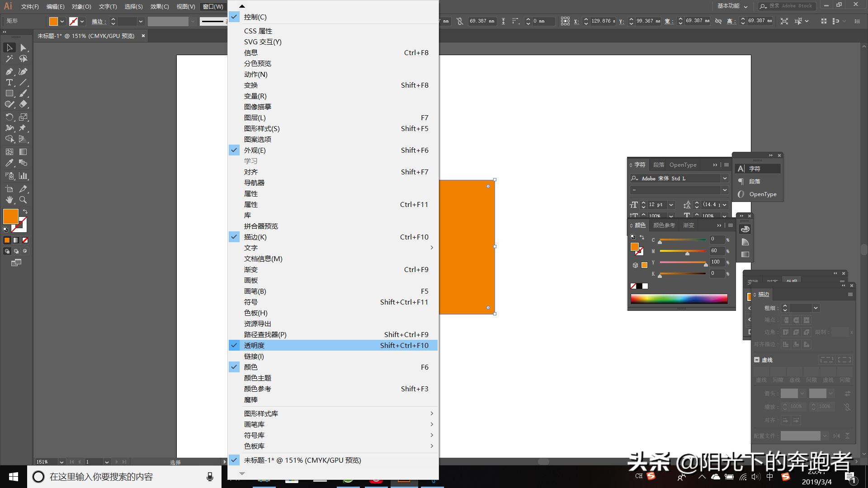
Task: Switch to the 渐变 tab
Action: tap(689, 225)
